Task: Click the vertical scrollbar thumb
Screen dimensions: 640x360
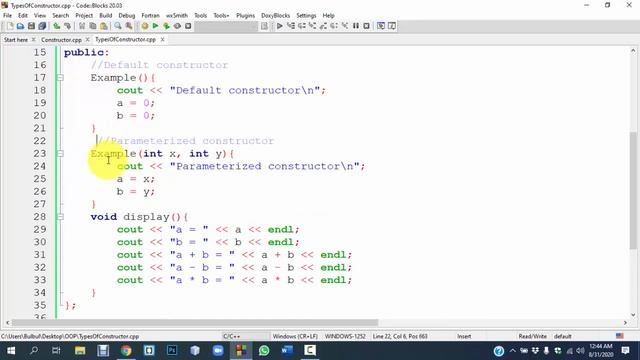Action: (633, 190)
